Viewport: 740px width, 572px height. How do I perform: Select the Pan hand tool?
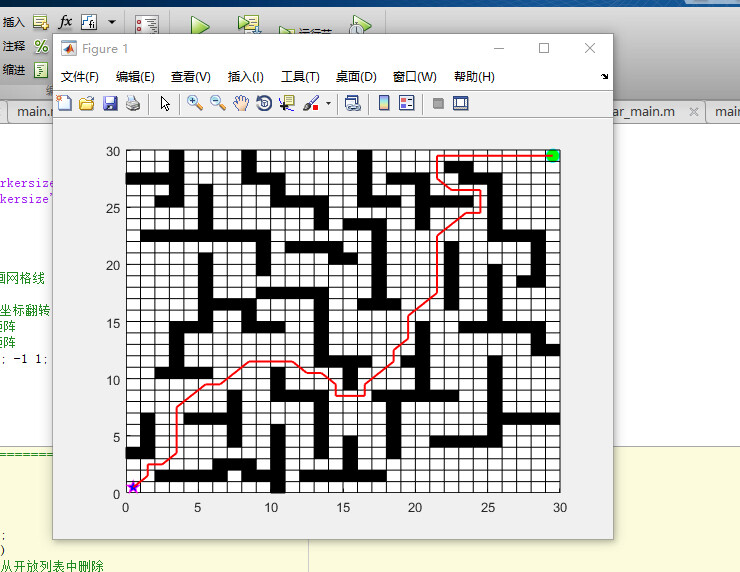(241, 103)
